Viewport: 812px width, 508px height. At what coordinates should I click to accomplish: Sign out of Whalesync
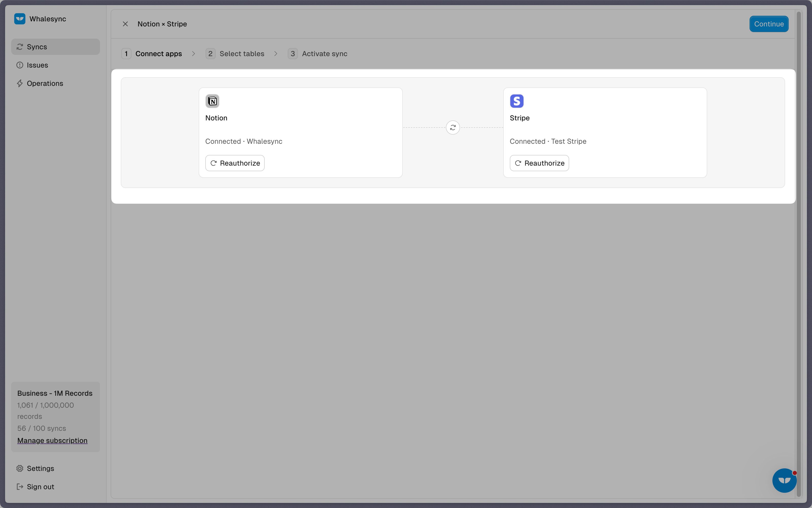pos(55,487)
